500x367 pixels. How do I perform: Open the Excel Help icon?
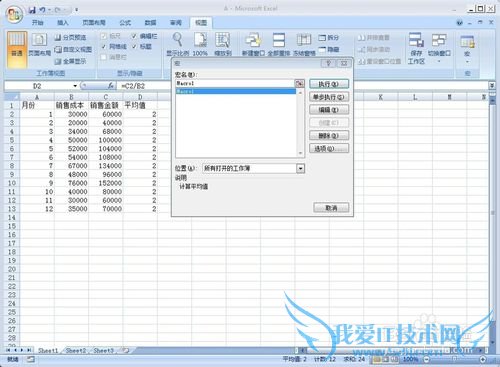[x=460, y=23]
